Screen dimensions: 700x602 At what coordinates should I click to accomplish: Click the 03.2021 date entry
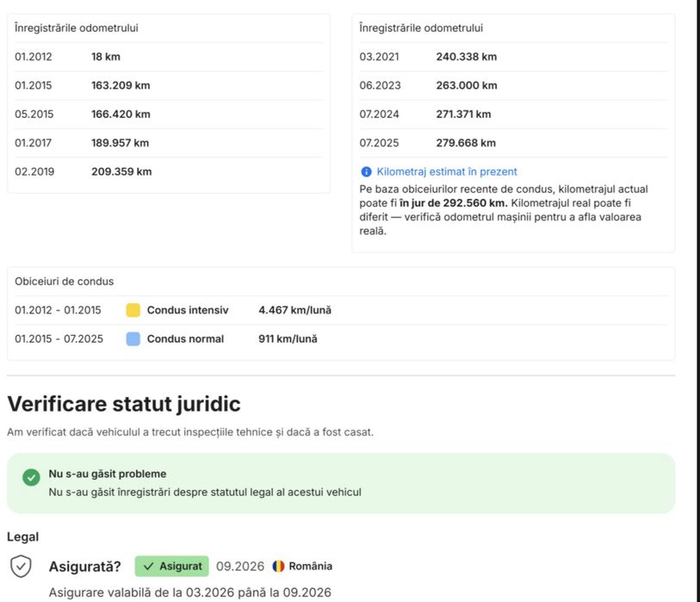(x=379, y=57)
